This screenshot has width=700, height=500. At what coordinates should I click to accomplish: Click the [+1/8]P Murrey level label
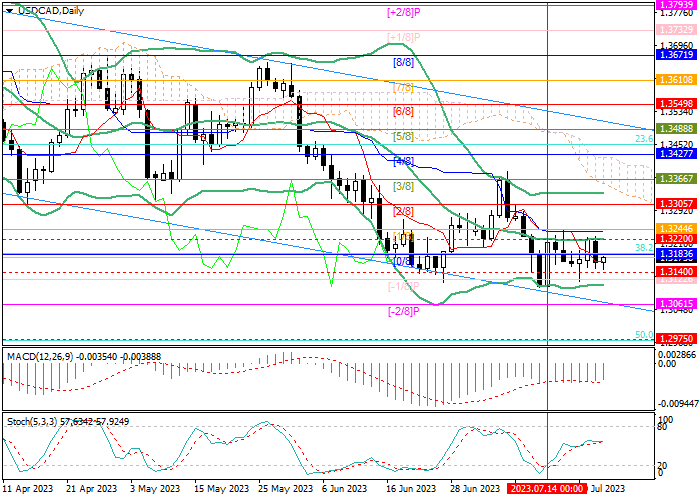404,37
